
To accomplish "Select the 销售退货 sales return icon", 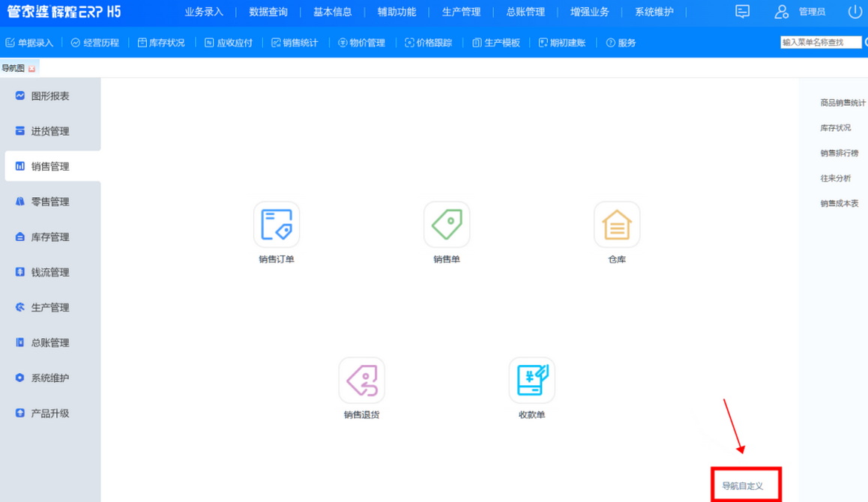I will coord(361,381).
